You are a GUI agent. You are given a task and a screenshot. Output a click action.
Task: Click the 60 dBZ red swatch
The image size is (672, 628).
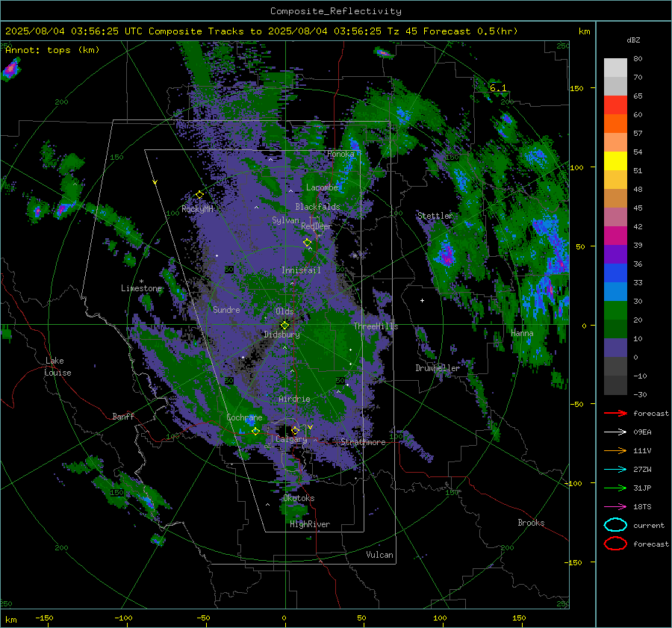click(x=615, y=105)
